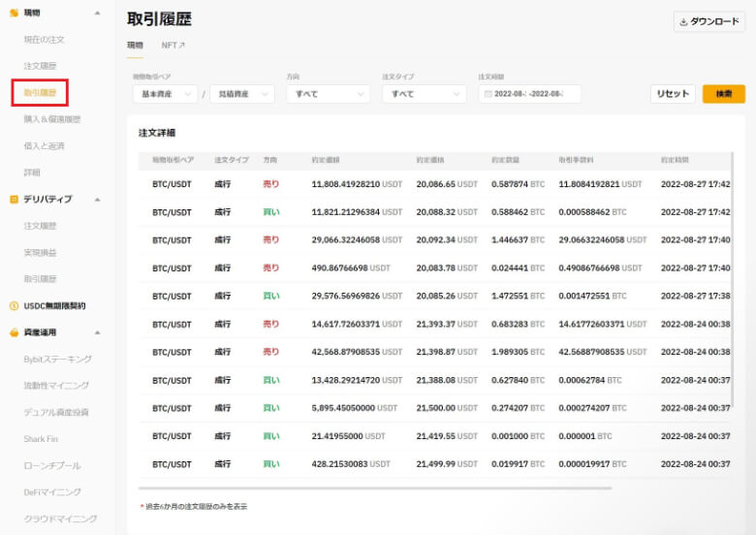Click the yellow 検索 button
Screen dimensions: 756x535
point(723,94)
